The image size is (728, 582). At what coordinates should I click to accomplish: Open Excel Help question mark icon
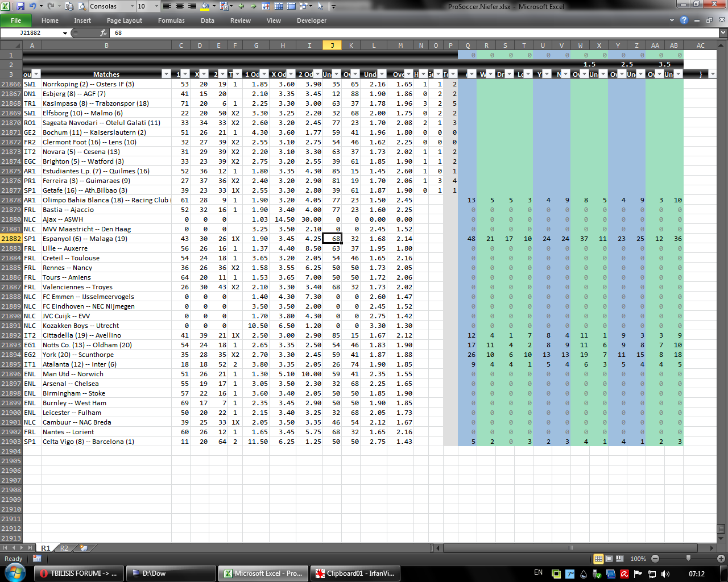click(x=684, y=20)
